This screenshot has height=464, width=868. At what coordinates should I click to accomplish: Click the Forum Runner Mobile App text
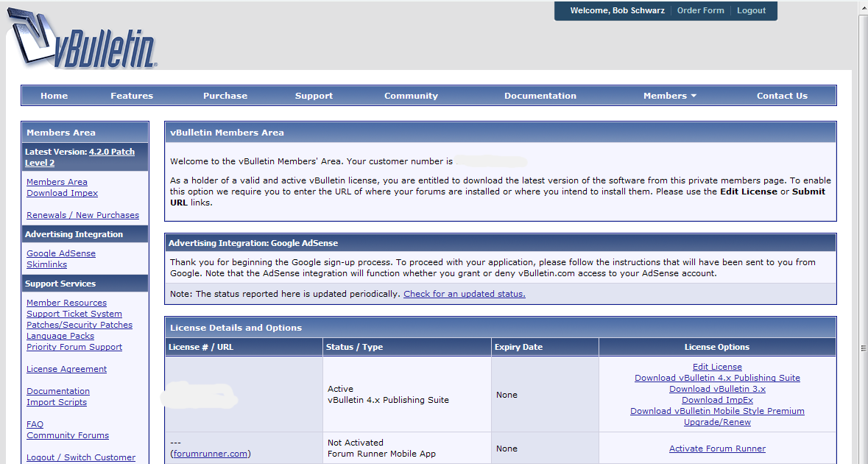[x=381, y=454]
